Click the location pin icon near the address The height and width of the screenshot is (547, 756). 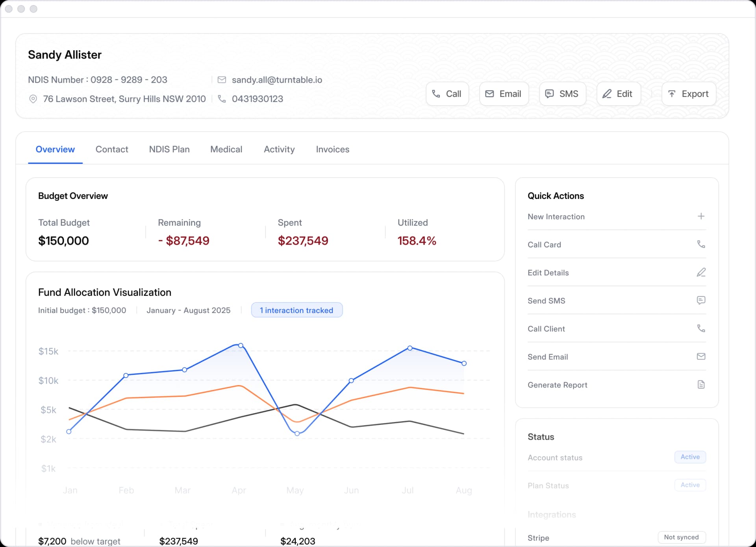click(x=33, y=99)
